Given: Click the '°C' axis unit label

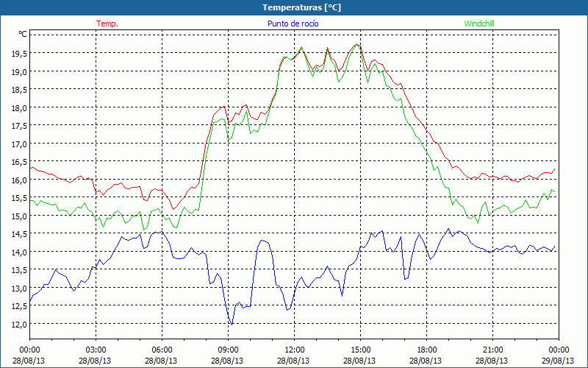Looking at the screenshot, I should tap(23, 34).
